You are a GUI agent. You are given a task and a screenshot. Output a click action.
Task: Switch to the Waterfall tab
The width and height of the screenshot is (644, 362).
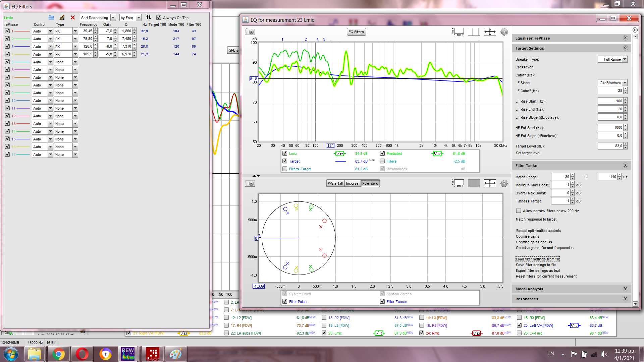335,183
